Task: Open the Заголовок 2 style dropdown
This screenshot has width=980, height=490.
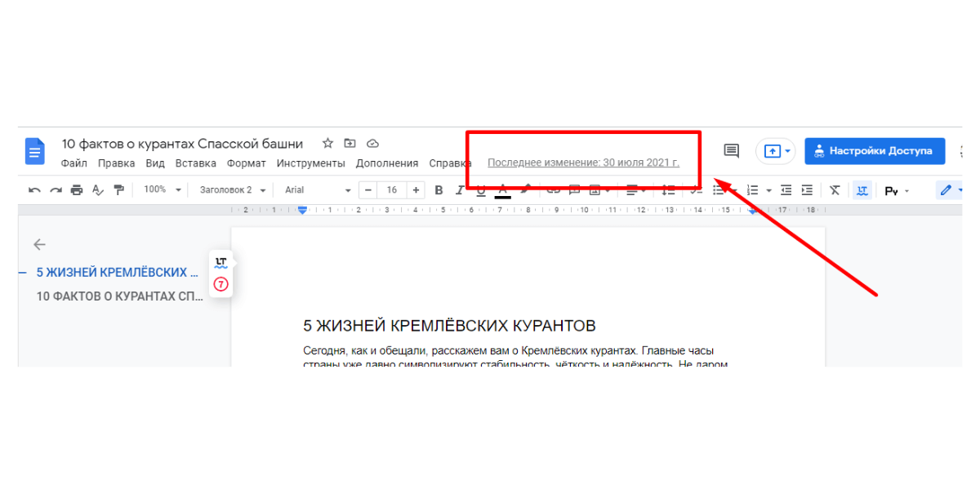Action: [x=232, y=190]
